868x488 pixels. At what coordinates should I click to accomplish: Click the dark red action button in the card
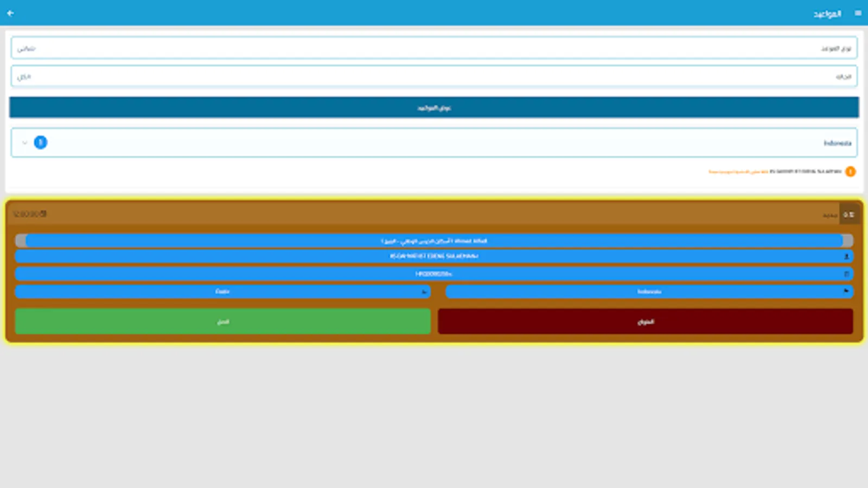646,322
